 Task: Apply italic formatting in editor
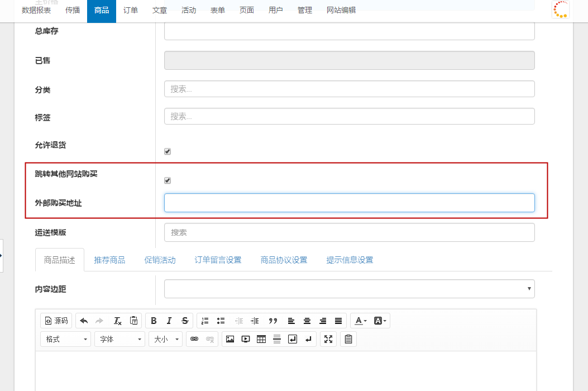coord(169,321)
